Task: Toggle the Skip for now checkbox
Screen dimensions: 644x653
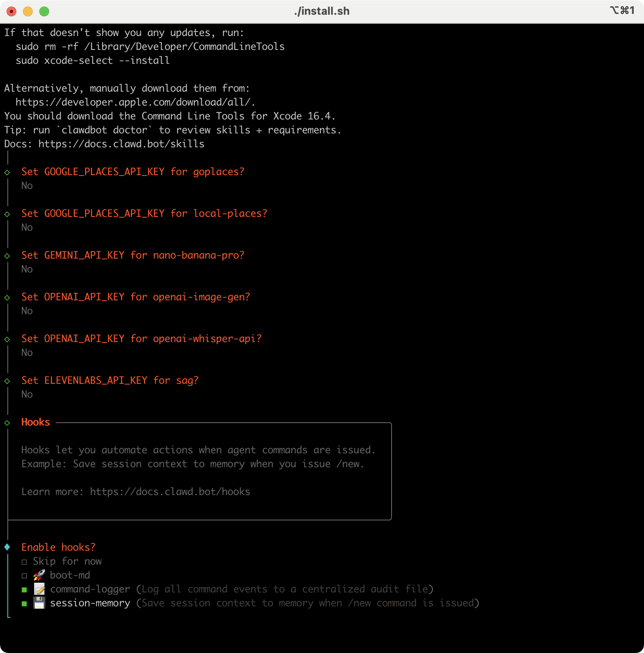Action: coord(24,562)
